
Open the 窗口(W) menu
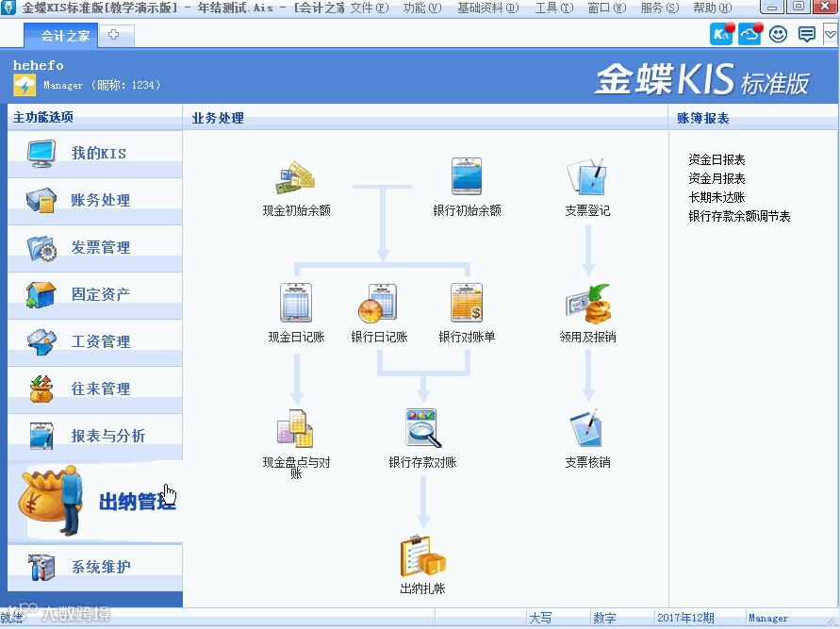[x=607, y=8]
